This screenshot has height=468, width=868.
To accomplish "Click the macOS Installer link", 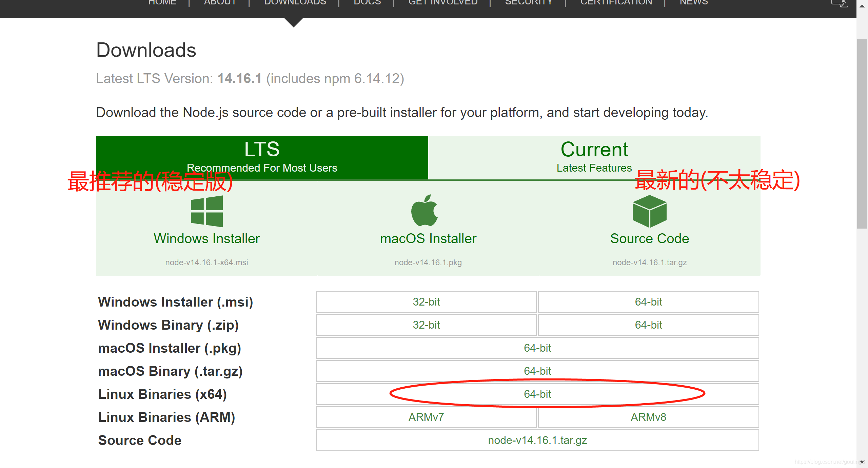I will [x=428, y=238].
